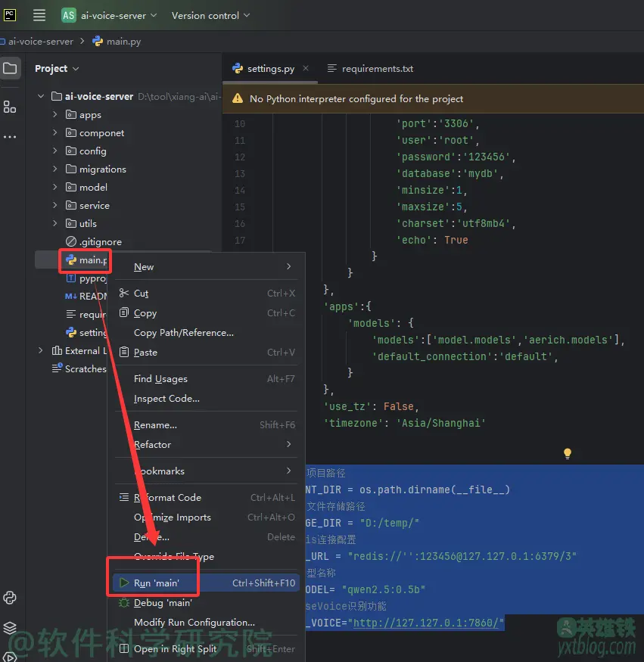The height and width of the screenshot is (662, 644).
Task: Collapse the ai-voice-server root folder
Action: point(41,96)
